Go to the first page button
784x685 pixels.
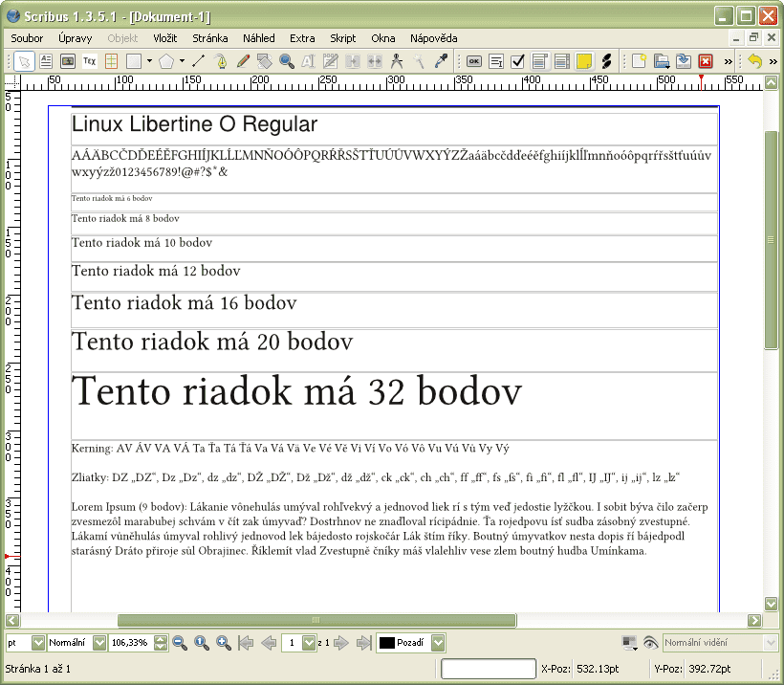pos(246,643)
